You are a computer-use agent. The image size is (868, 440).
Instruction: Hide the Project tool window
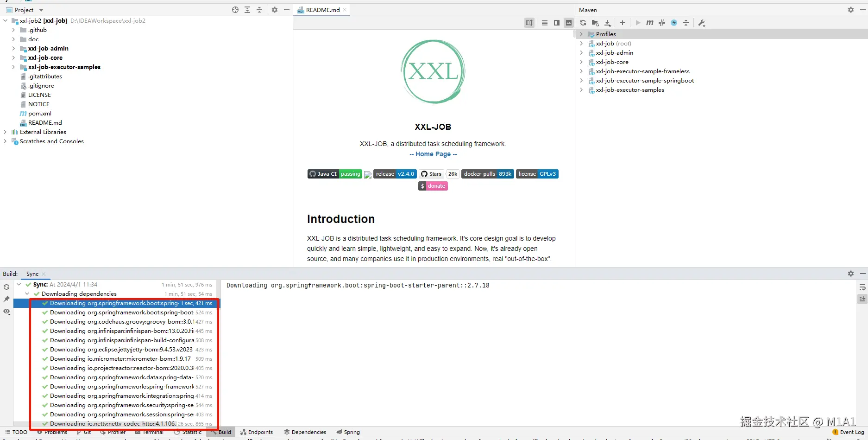[287, 10]
